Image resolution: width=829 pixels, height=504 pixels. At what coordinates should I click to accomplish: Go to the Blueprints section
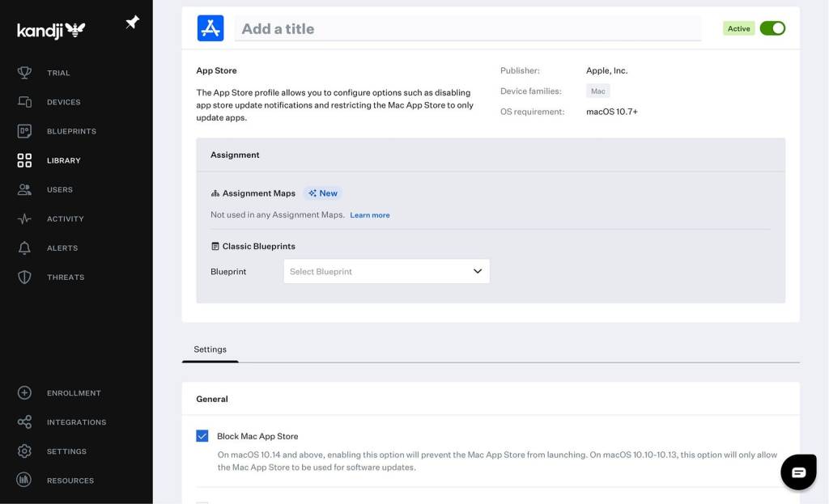(x=70, y=131)
